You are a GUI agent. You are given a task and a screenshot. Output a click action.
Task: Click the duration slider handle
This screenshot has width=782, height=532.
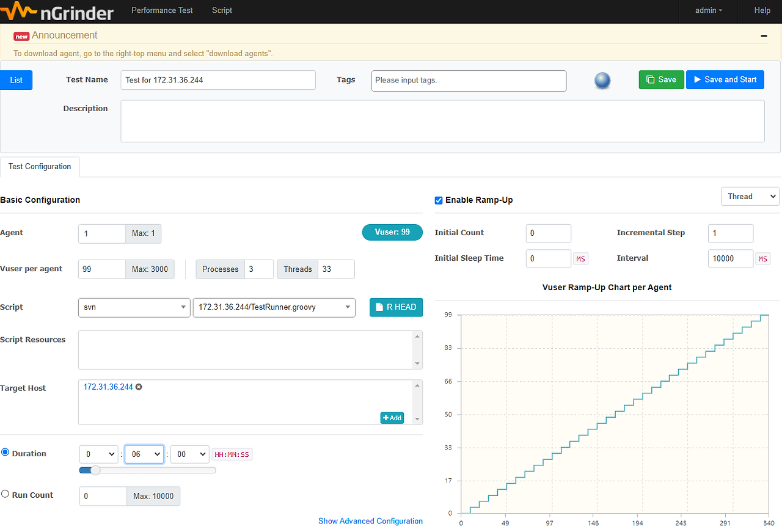[x=95, y=470]
